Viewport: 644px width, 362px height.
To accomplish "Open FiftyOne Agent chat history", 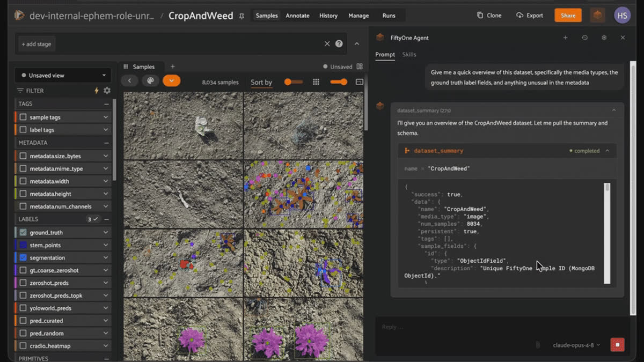I will click(584, 38).
